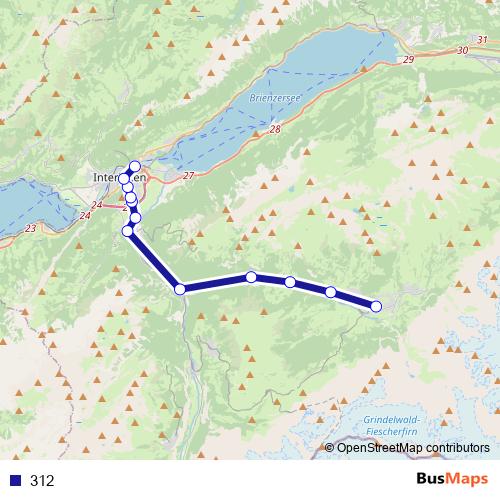Click the OpenStreetMap contributors attribution
The width and height of the screenshot is (500, 500).
[407, 448]
